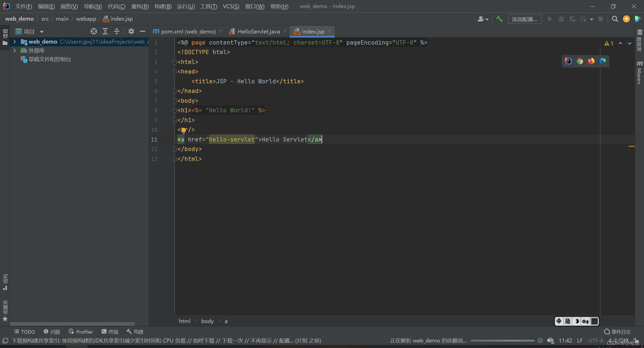This screenshot has height=348, width=644.
Task: Open in built-in preview IntelliJ icon
Action: (x=568, y=61)
